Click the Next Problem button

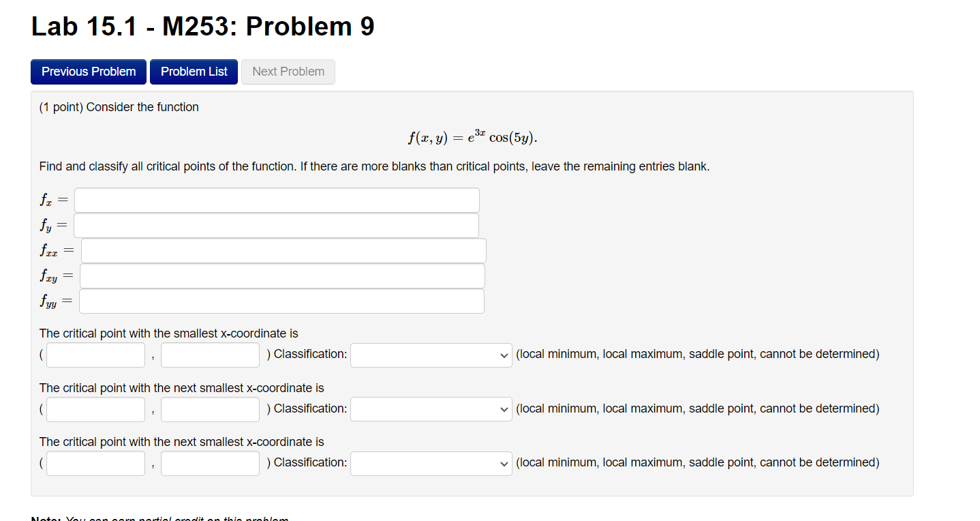pyautogui.click(x=288, y=72)
